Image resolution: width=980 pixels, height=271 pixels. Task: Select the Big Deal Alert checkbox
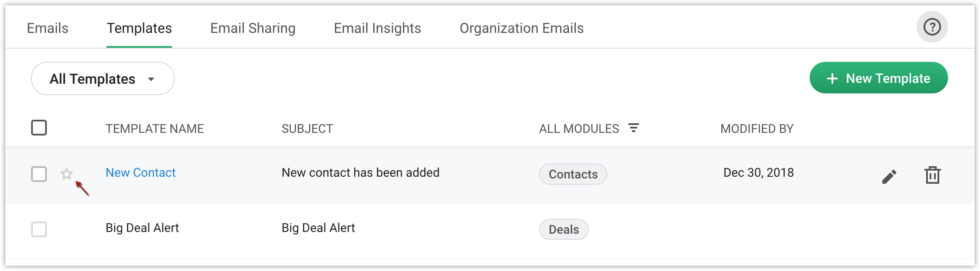[39, 229]
